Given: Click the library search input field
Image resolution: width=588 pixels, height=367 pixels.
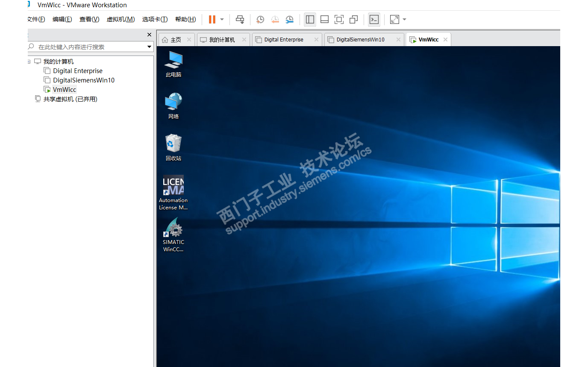Looking at the screenshot, I should (x=91, y=47).
